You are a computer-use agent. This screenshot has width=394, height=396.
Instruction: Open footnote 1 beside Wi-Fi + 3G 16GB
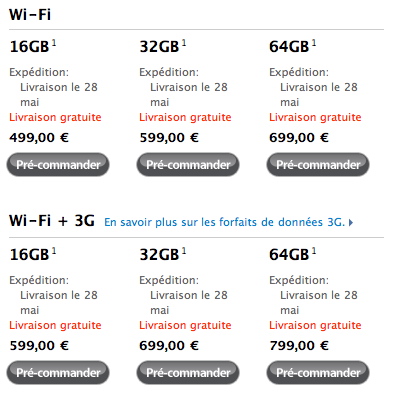click(54, 251)
